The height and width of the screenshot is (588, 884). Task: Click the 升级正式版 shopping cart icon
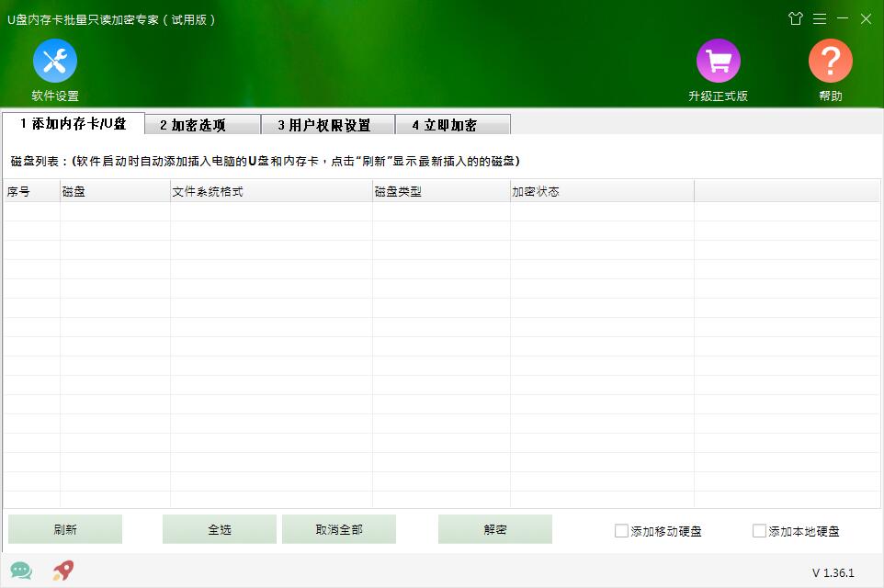719,61
